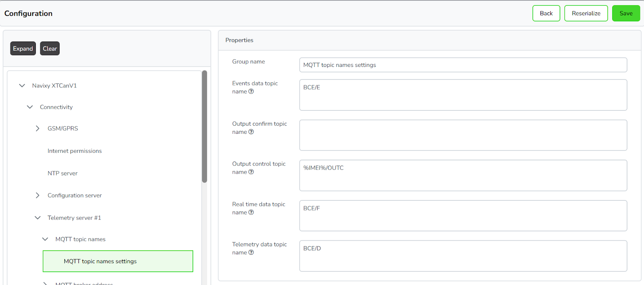
Task: Click the Reserialize button
Action: pos(586,13)
